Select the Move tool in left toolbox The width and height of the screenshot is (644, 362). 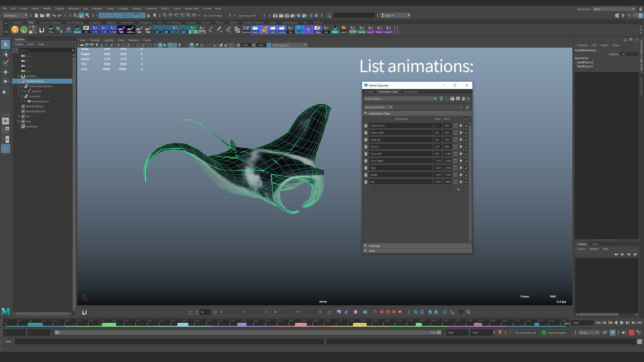coord(6,72)
